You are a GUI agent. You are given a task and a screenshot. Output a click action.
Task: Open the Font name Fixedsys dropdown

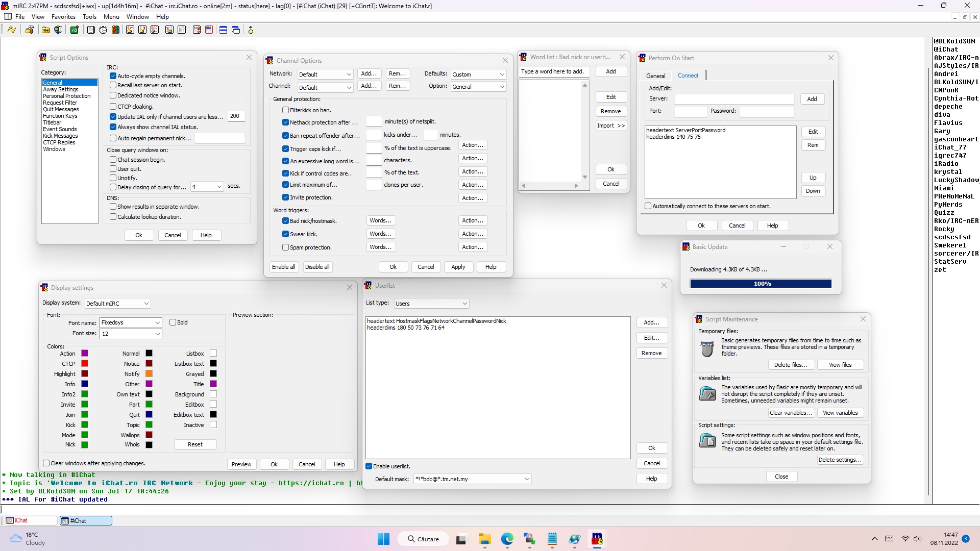131,322
